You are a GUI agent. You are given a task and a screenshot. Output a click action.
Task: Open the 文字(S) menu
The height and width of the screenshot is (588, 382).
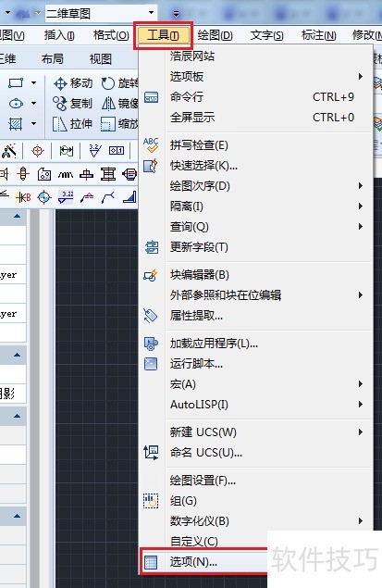pos(266,35)
